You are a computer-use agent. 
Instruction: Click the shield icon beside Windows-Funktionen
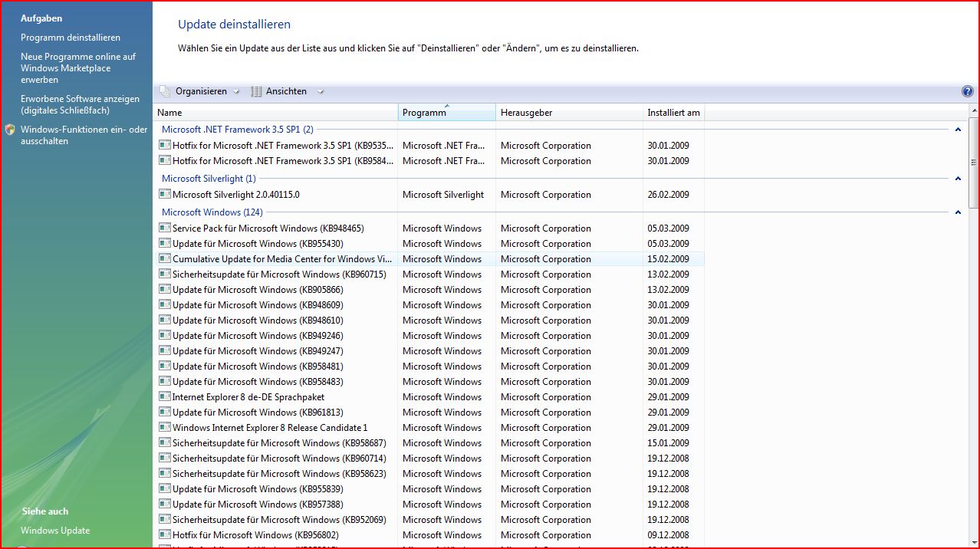(x=10, y=130)
